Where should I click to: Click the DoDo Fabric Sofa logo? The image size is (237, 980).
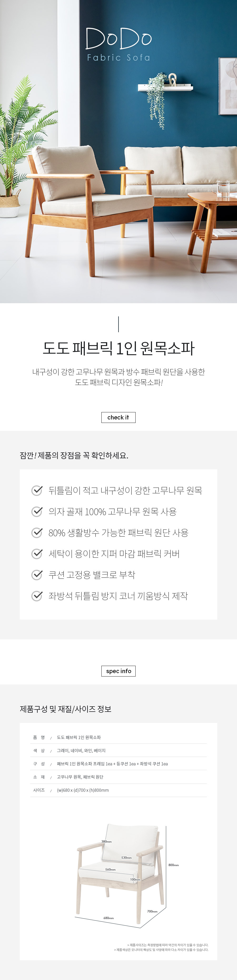click(x=118, y=44)
